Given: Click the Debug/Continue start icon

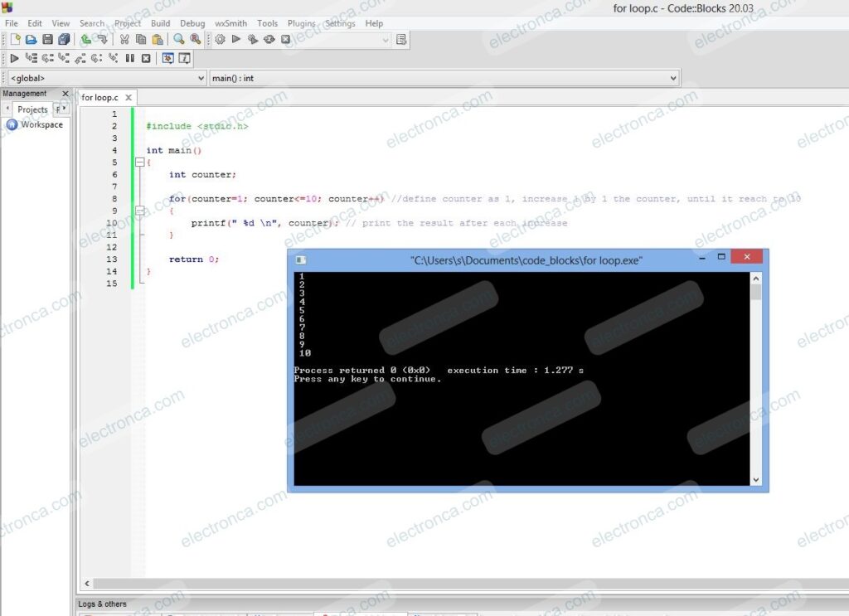Looking at the screenshot, I should (14, 58).
